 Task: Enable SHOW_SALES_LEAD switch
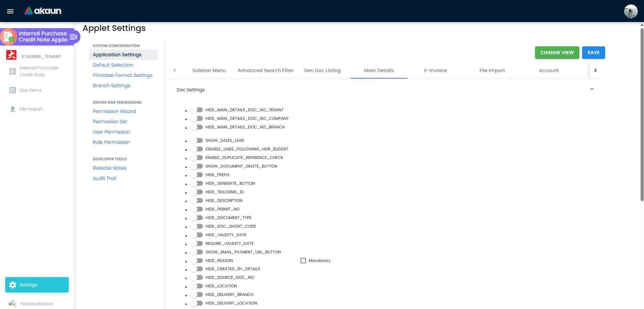(x=197, y=140)
